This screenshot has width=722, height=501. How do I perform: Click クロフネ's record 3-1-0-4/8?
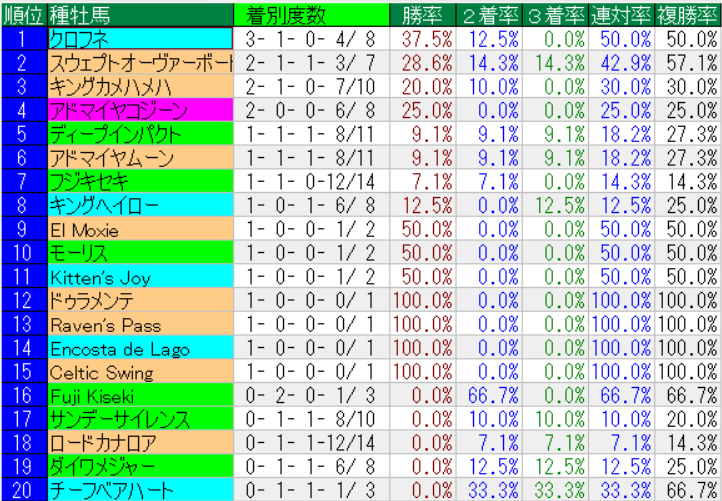pyautogui.click(x=312, y=39)
